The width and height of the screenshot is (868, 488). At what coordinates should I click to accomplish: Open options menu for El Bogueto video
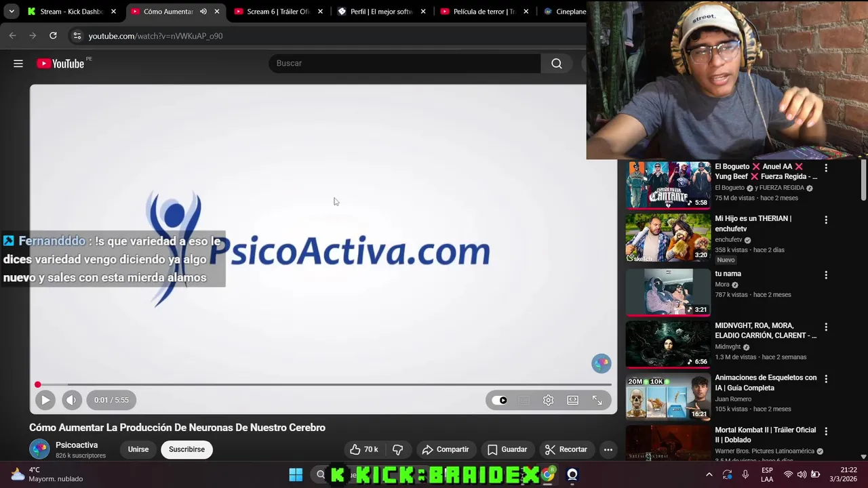[x=826, y=167]
